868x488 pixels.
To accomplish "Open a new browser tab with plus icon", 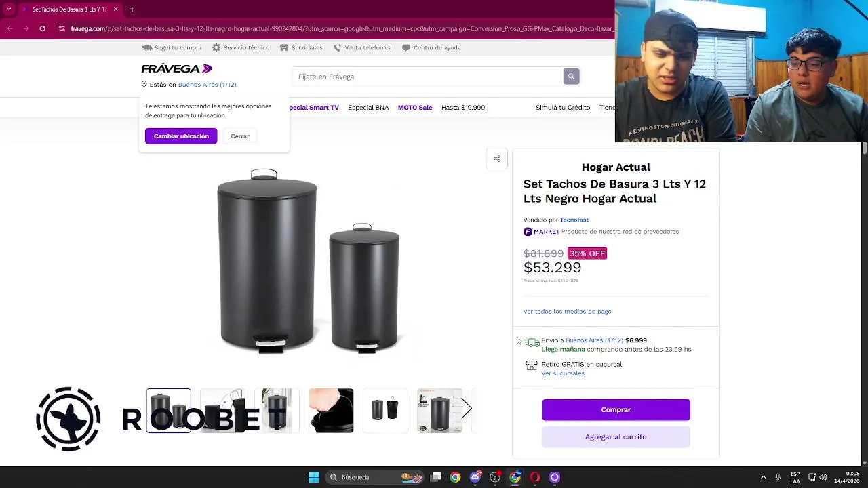I will pos(132,9).
